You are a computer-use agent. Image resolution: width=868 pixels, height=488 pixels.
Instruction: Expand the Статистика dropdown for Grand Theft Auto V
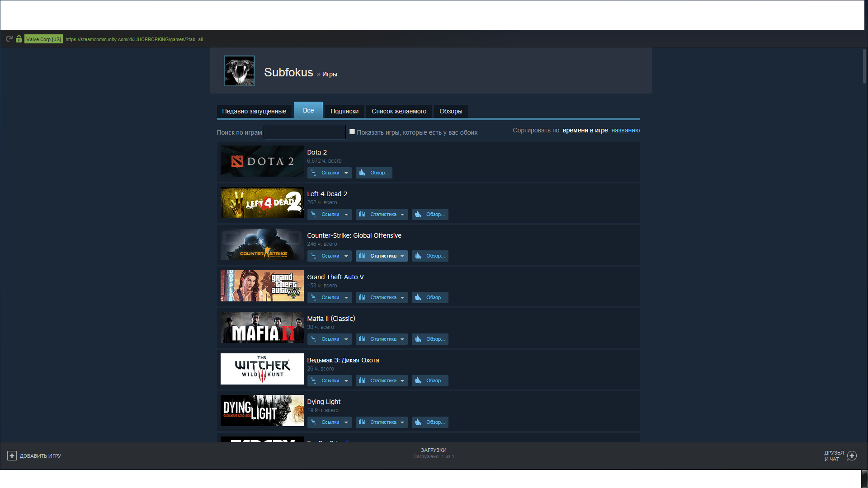click(x=382, y=297)
